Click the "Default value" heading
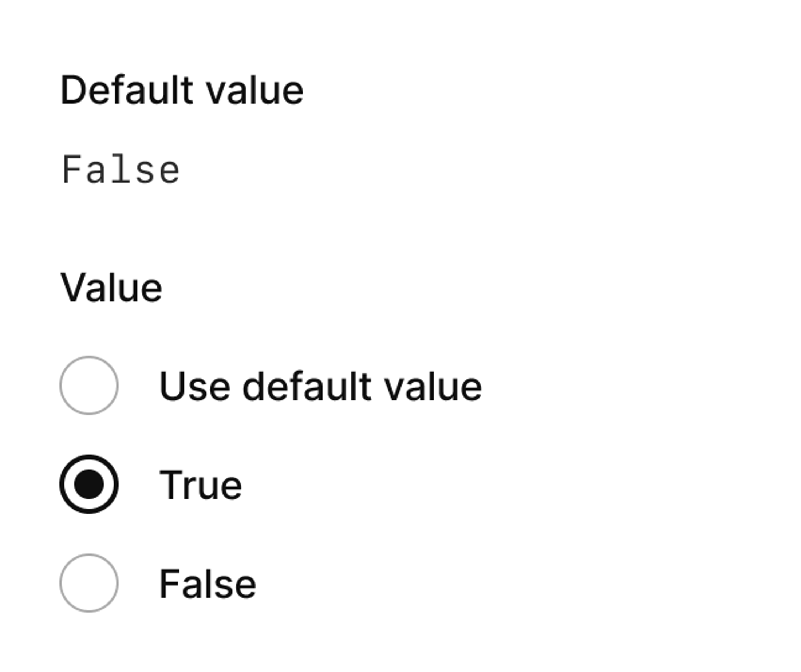The image size is (801, 672). [182, 90]
